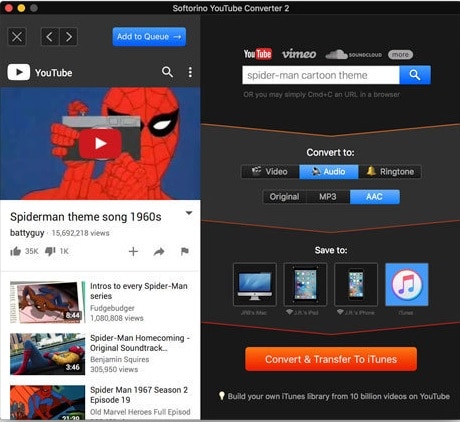Viewport: 460px width, 422px height.
Task: Open the YouTube three-dot options menu
Action: (190, 72)
